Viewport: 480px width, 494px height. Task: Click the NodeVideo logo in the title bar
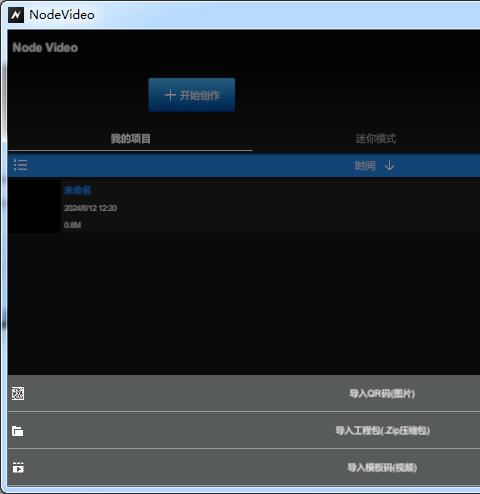click(x=16, y=15)
